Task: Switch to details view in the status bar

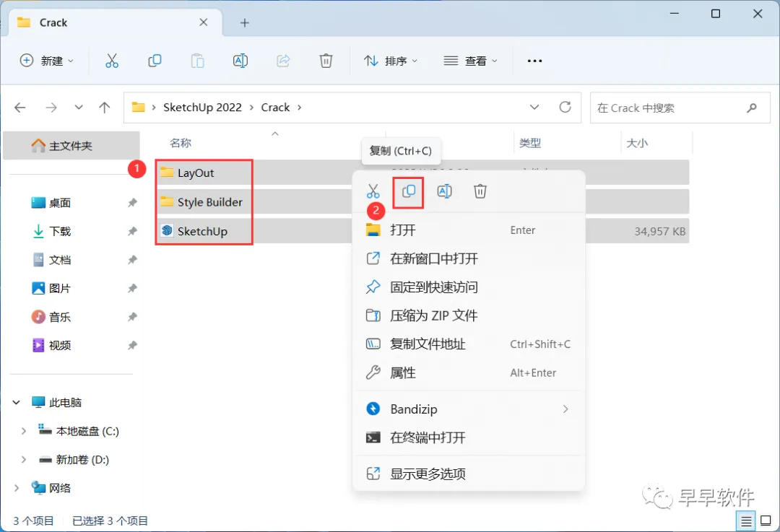Action: point(745,521)
